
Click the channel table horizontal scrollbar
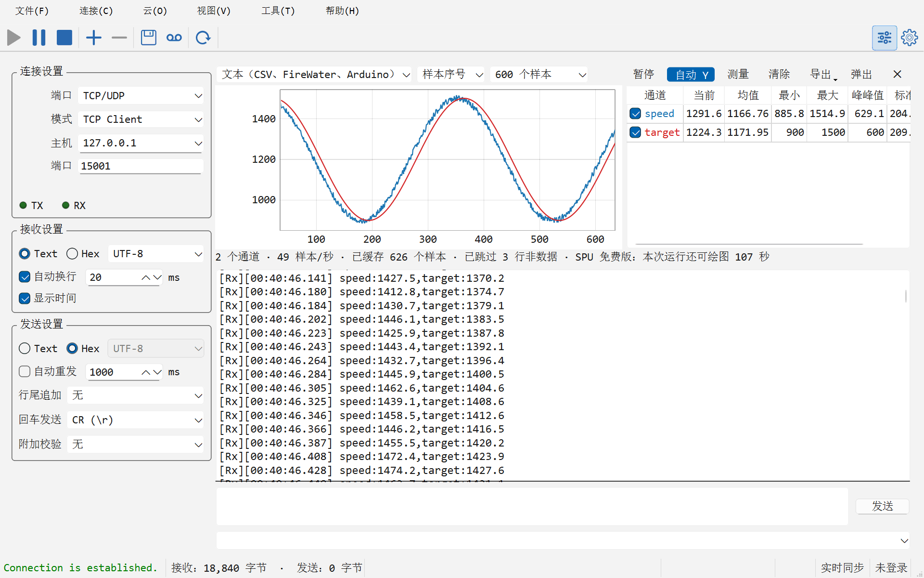coord(749,244)
